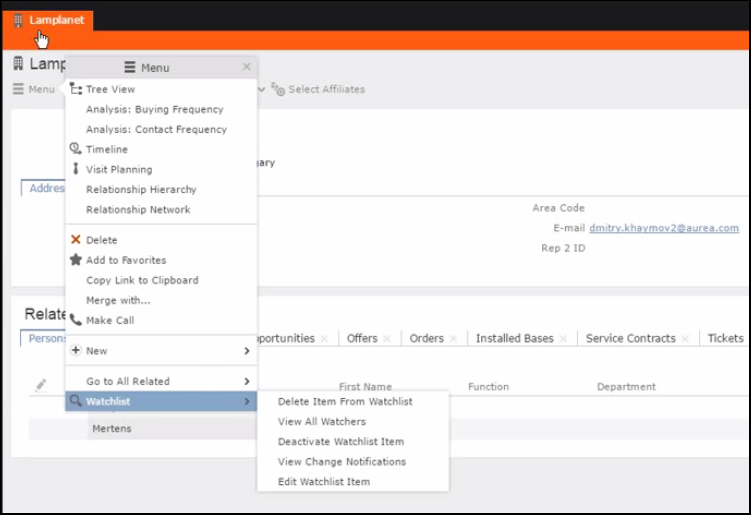751x515 pixels.
Task: Close the Menu popup with X
Action: click(x=247, y=67)
